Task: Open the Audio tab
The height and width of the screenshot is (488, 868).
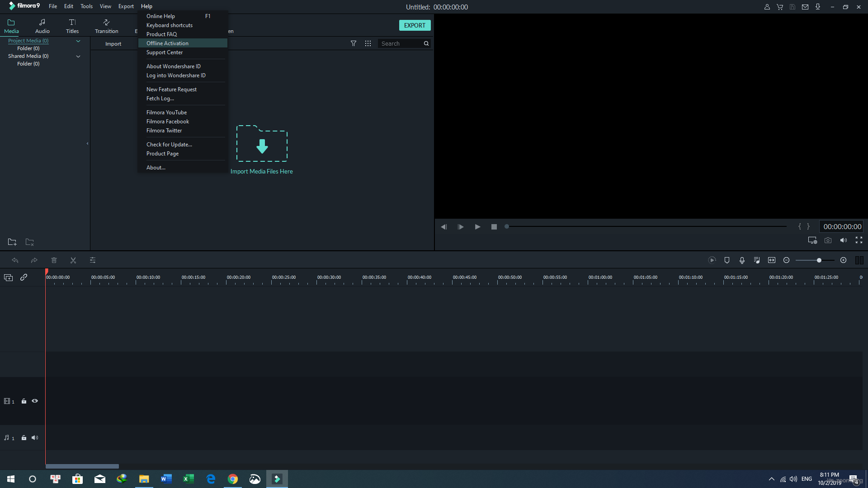Action: [x=42, y=26]
